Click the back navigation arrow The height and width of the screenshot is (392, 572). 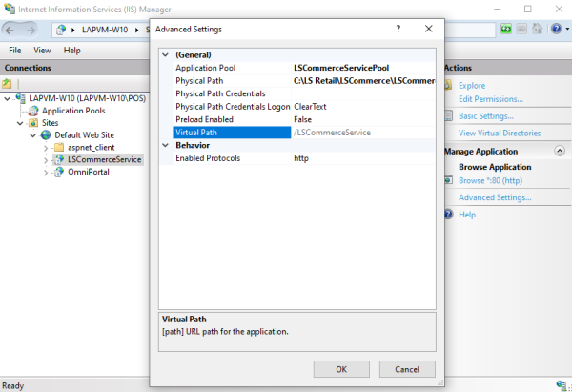tap(10, 31)
